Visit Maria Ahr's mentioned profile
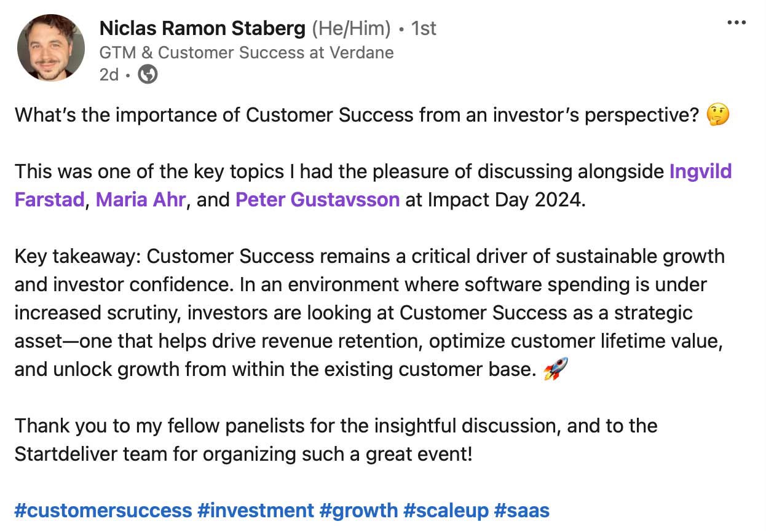 click(x=140, y=200)
